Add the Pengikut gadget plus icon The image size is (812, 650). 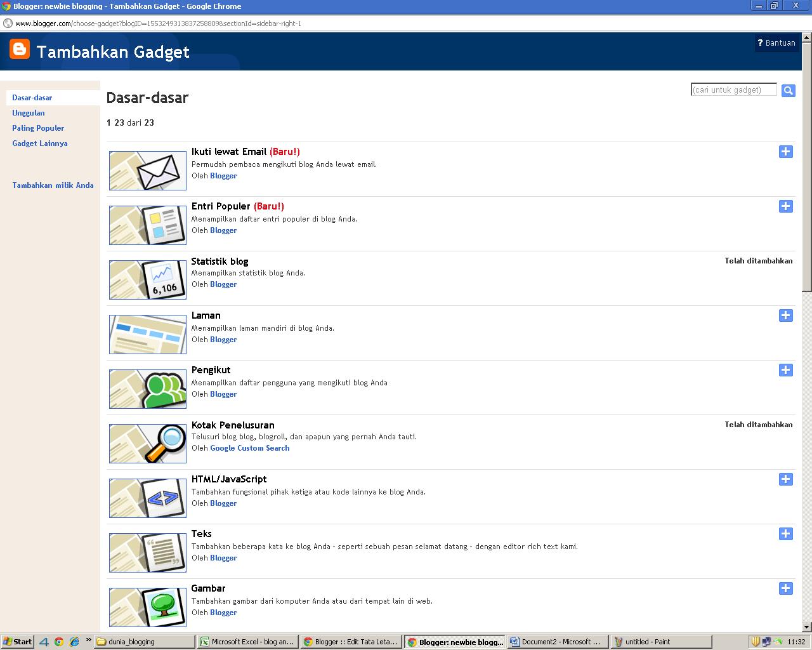click(x=785, y=370)
